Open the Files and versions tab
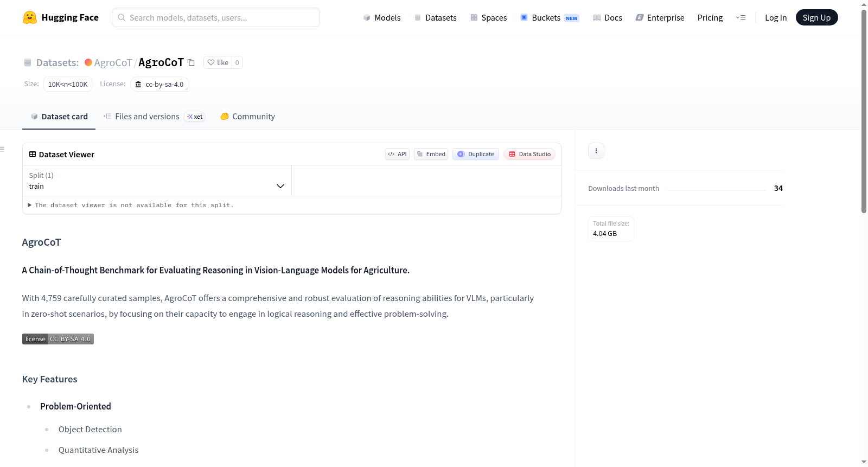This screenshot has width=868, height=467. click(154, 117)
